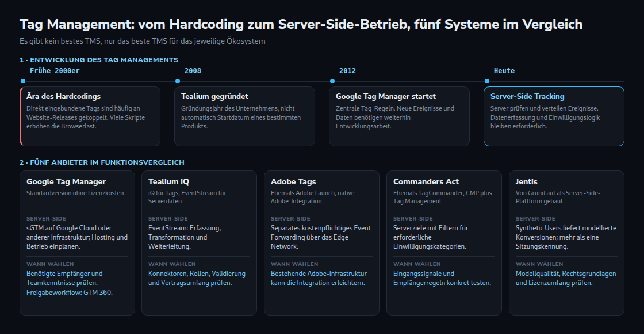
Task: Click the 'Adobe Tags' vendor card title
Action: pyautogui.click(x=293, y=182)
